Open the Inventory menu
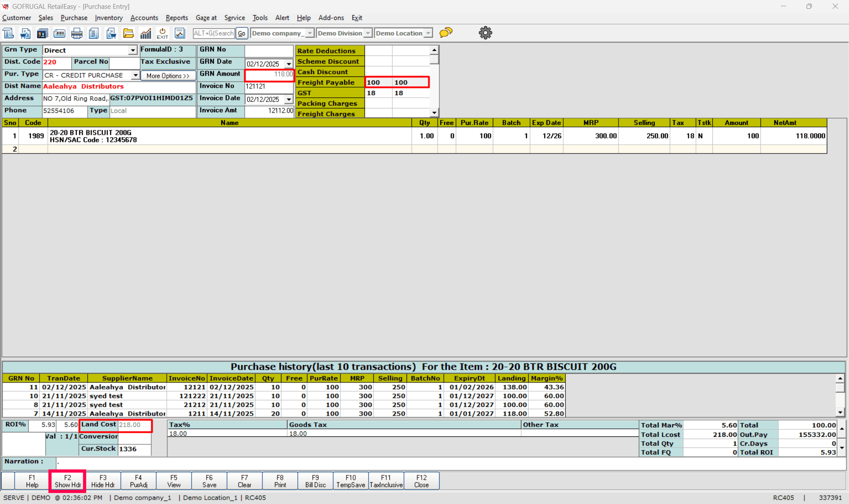849x504 pixels. point(108,18)
